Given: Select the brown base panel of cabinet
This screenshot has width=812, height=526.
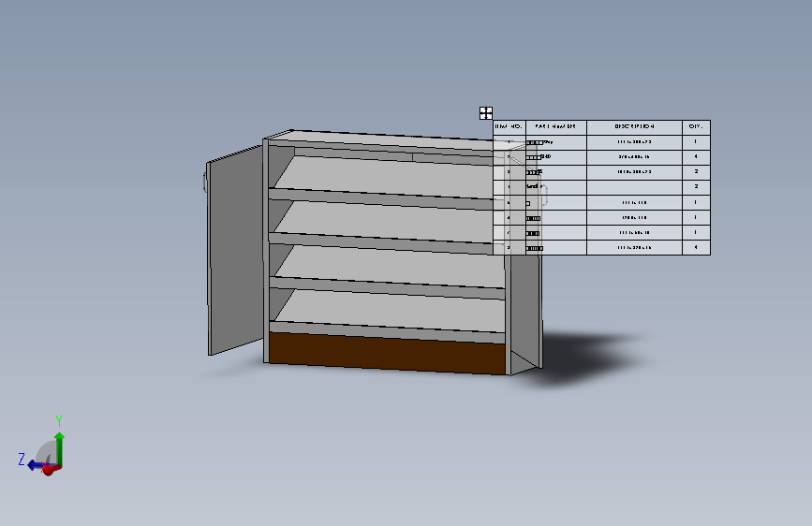Looking at the screenshot, I should 387,353.
